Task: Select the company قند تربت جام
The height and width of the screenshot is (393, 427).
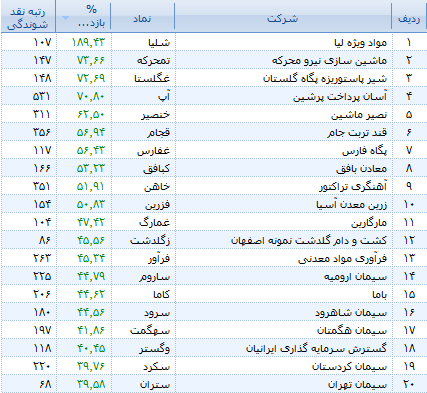Action: [x=357, y=133]
